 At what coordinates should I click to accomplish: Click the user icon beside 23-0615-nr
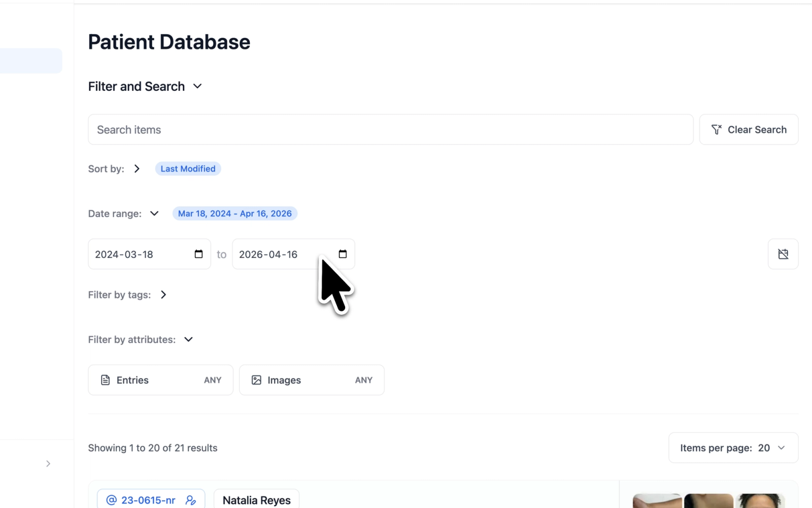(x=191, y=500)
